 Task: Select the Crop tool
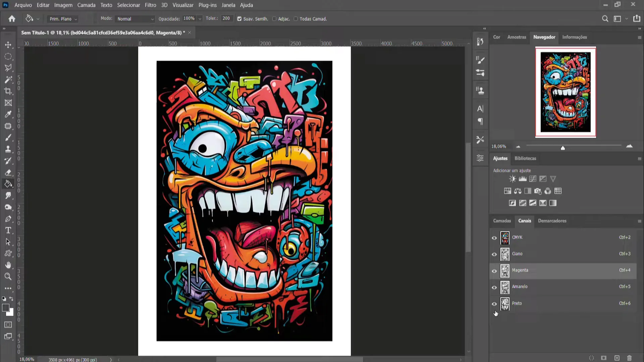click(8, 91)
